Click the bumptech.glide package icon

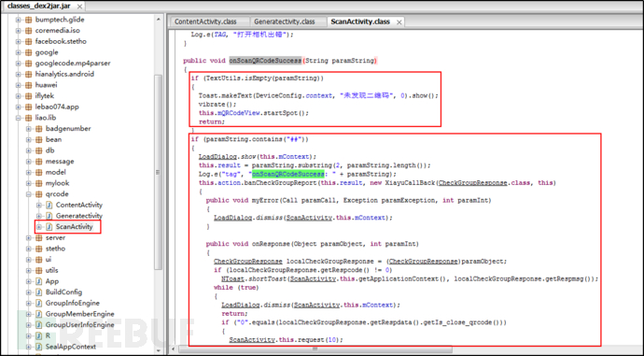click(28, 20)
